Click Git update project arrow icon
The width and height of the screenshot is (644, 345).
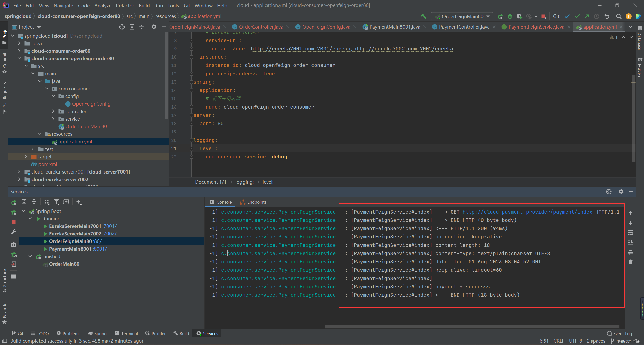(x=567, y=16)
